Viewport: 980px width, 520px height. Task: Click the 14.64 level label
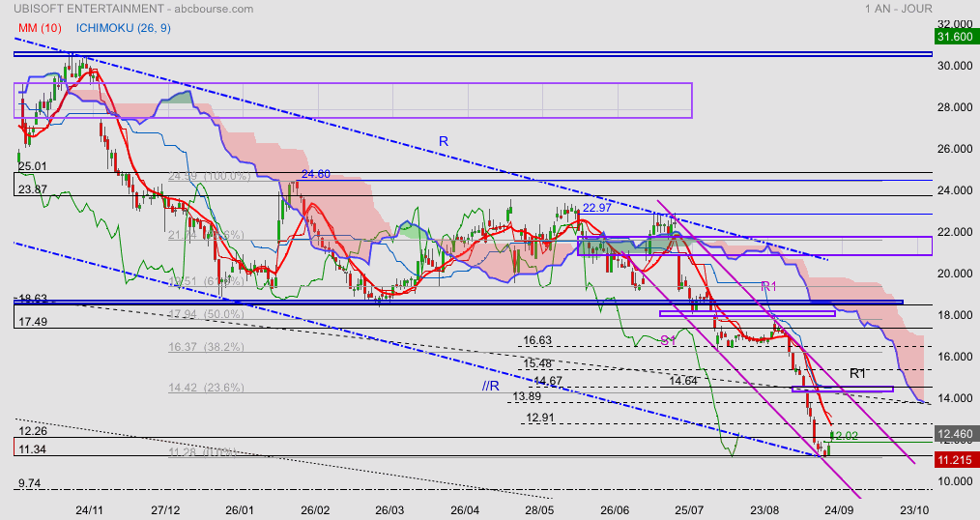(683, 381)
